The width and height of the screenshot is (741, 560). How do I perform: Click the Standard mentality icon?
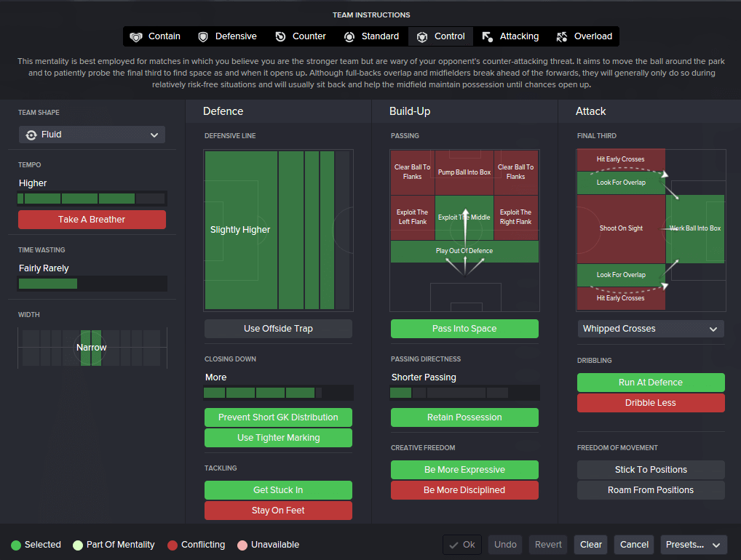349,37
